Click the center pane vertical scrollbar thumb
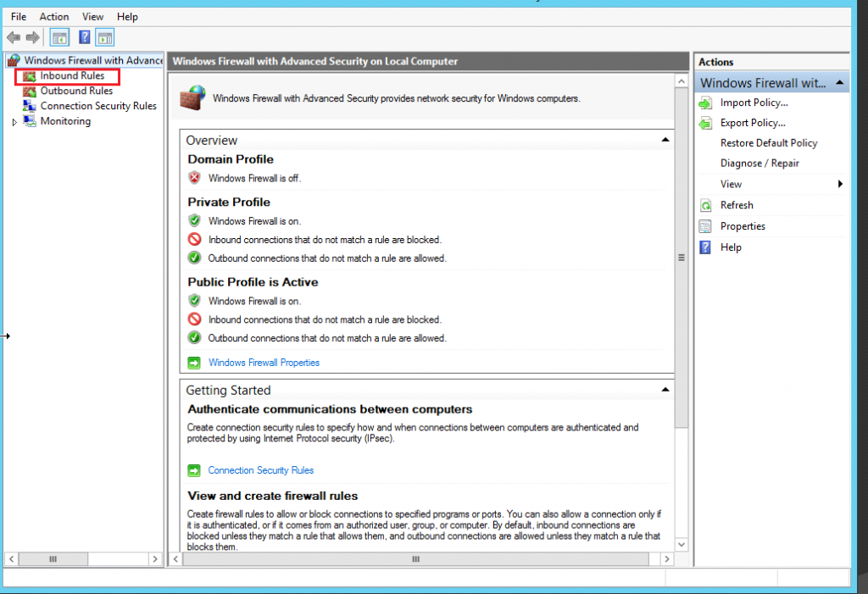The height and width of the screenshot is (594, 868). pyautogui.click(x=682, y=258)
